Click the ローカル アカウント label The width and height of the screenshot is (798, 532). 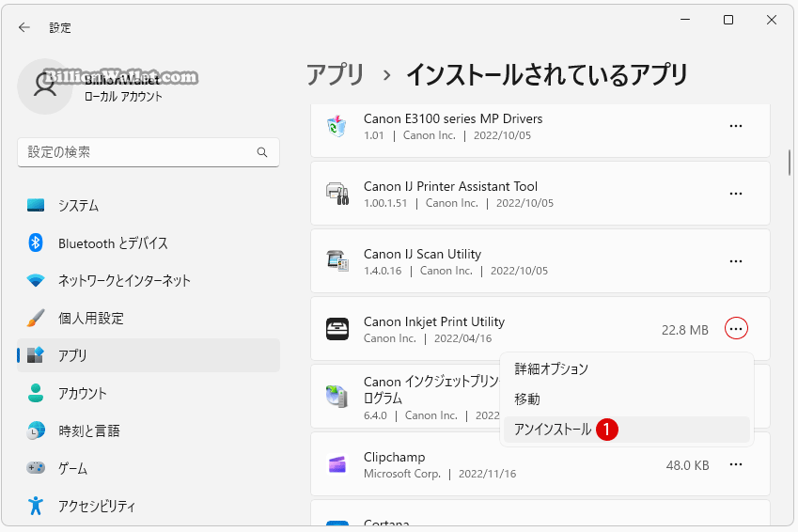pos(123,96)
